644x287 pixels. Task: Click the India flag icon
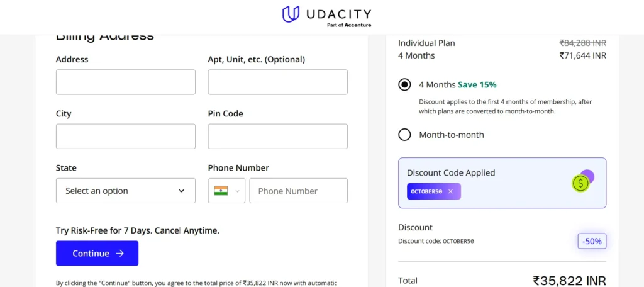coord(220,191)
